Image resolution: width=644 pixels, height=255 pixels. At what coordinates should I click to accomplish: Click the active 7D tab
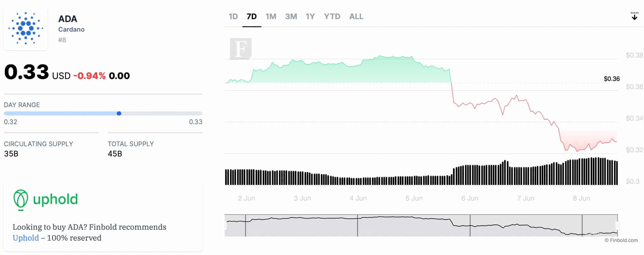coord(251,16)
